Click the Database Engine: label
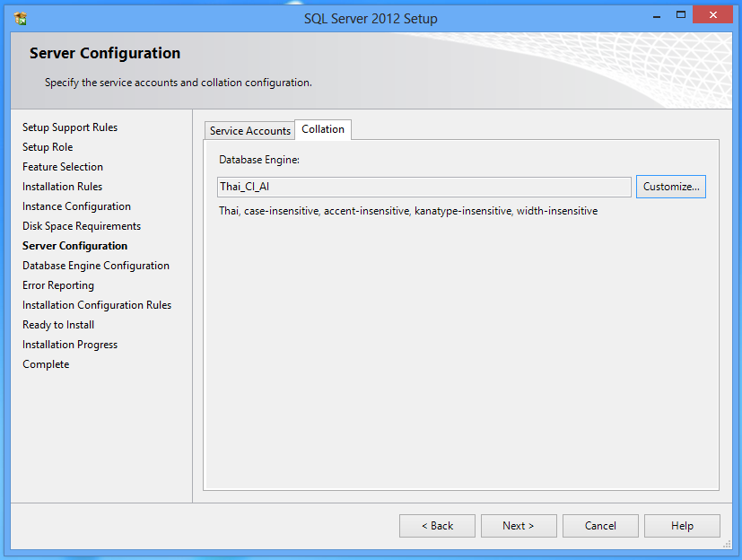The image size is (742, 560). pos(259,160)
